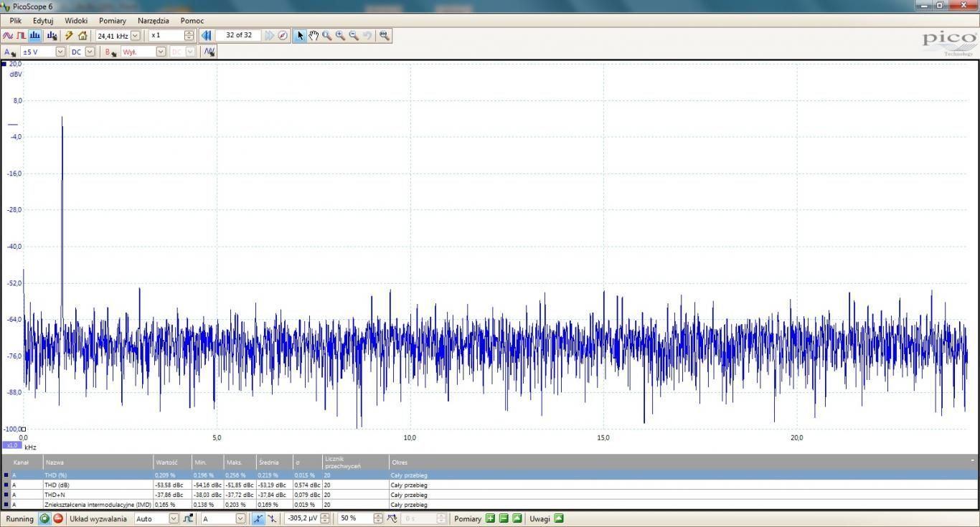Click the Średnia column header
The image size is (980, 527).
click(274, 462)
